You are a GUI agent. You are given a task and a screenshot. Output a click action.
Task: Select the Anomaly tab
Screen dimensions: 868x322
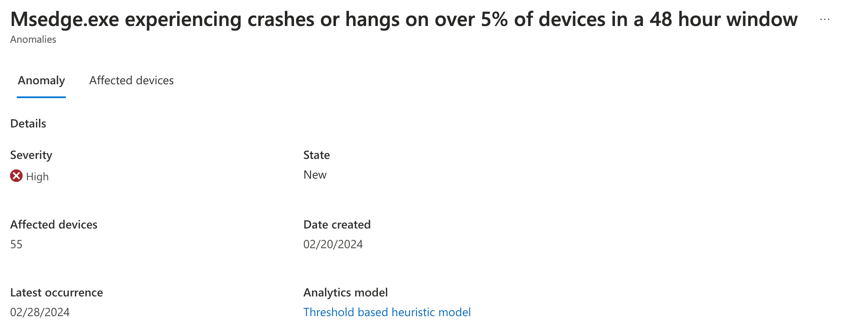coord(41,80)
